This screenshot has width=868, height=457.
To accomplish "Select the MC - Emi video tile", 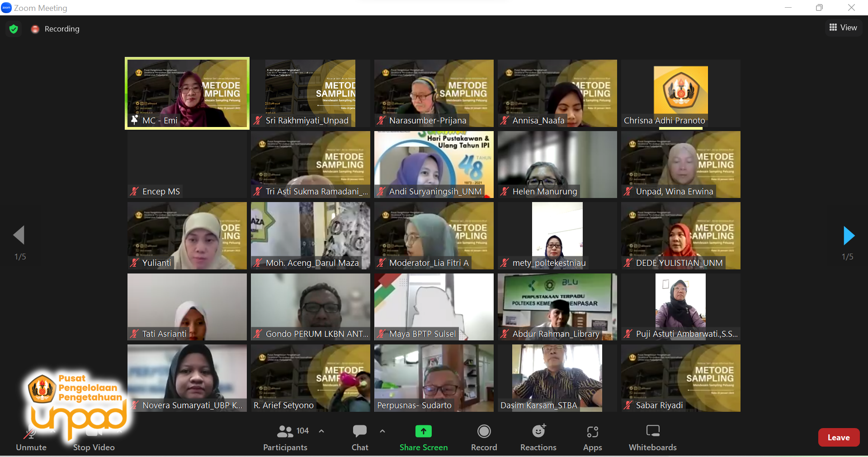I will [x=187, y=93].
